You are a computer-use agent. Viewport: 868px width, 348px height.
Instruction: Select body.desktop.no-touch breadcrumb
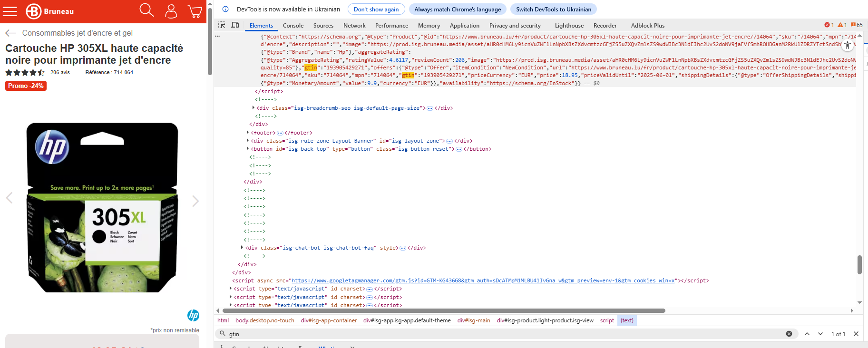[x=265, y=320]
